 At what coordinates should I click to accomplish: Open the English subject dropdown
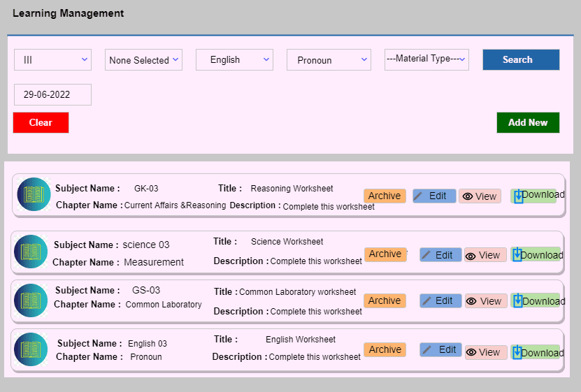point(234,59)
